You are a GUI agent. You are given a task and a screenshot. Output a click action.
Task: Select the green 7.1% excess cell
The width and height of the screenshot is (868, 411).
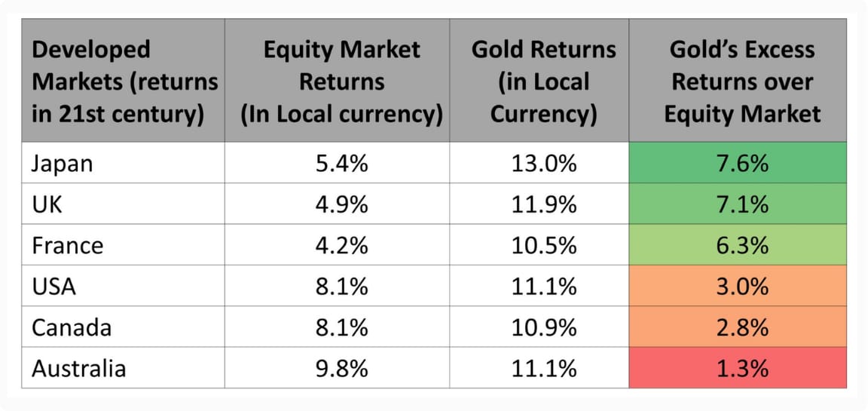(x=738, y=204)
